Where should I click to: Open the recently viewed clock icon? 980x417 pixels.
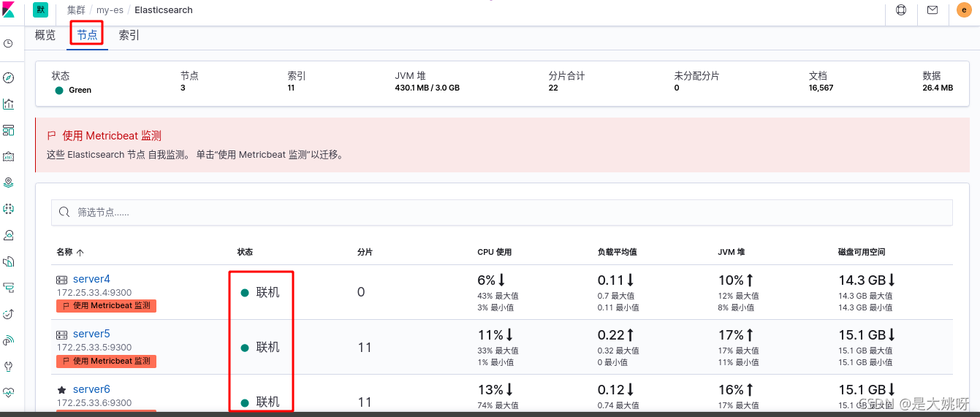pyautogui.click(x=8, y=44)
